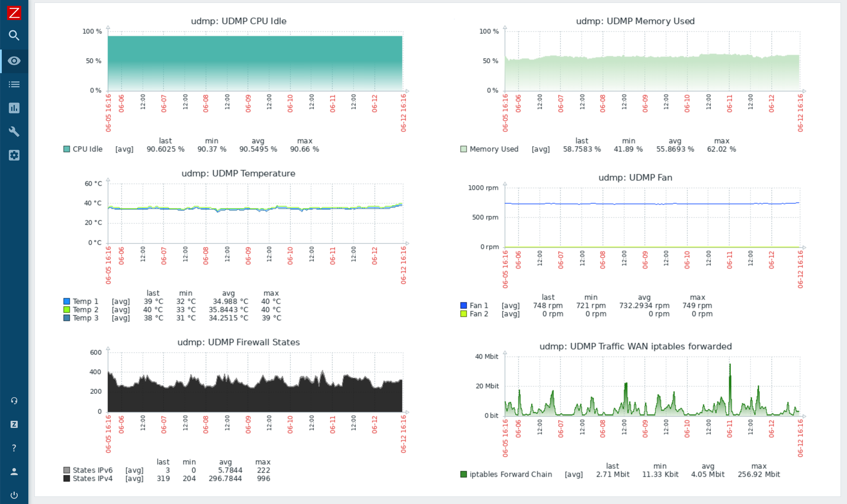Click the CPU Idle legend color swatch
Viewport: 847px width, 504px height.
point(66,149)
